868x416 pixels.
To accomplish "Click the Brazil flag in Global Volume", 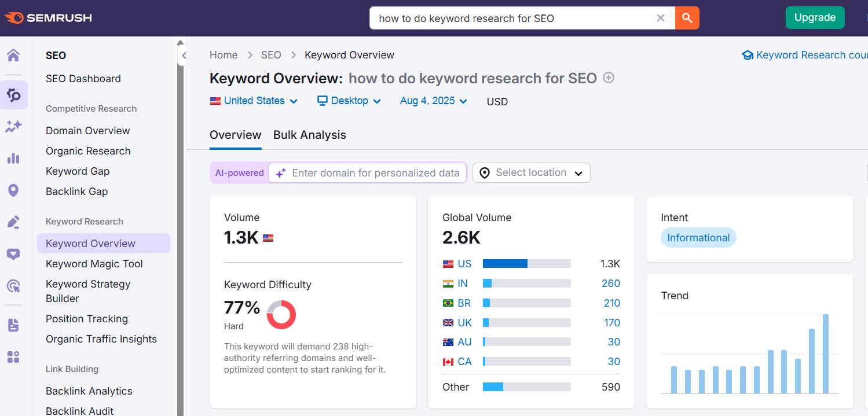I will 448,303.
